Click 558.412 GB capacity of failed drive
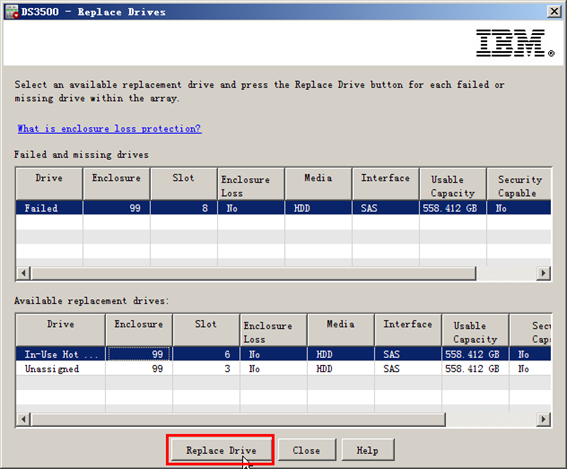Screen dimensions: 567x469 (x=453, y=208)
